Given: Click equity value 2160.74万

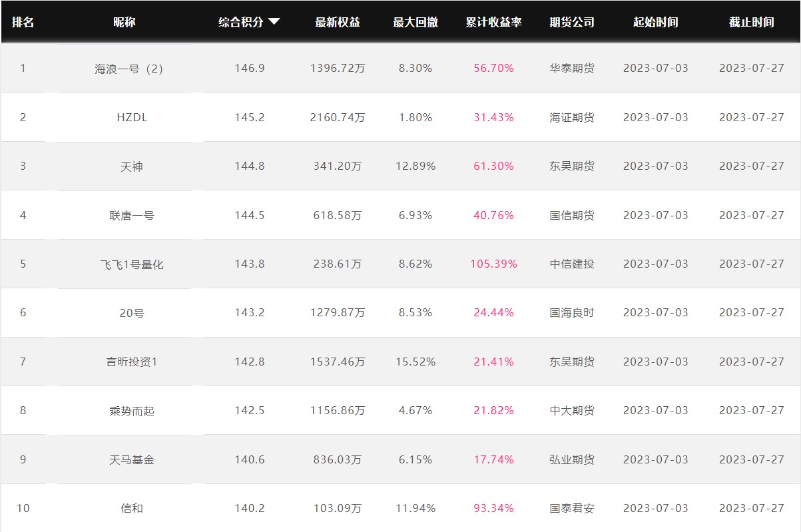Looking at the screenshot, I should click(x=338, y=117).
